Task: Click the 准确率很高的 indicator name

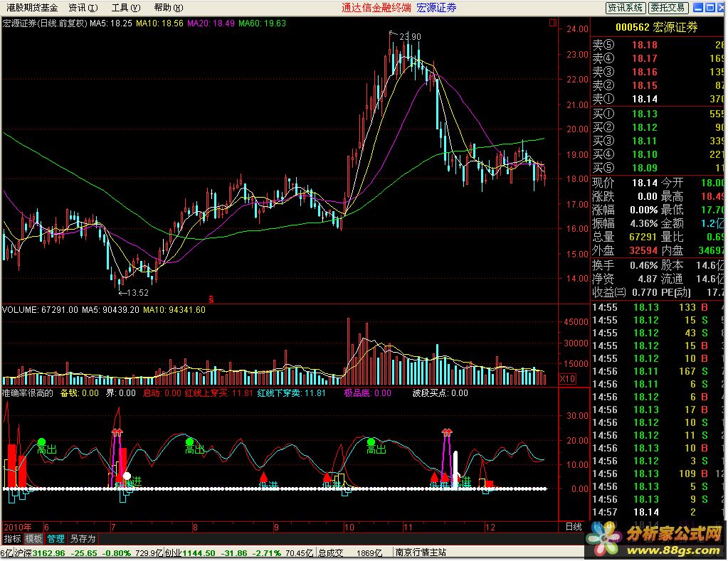Action: point(28,393)
